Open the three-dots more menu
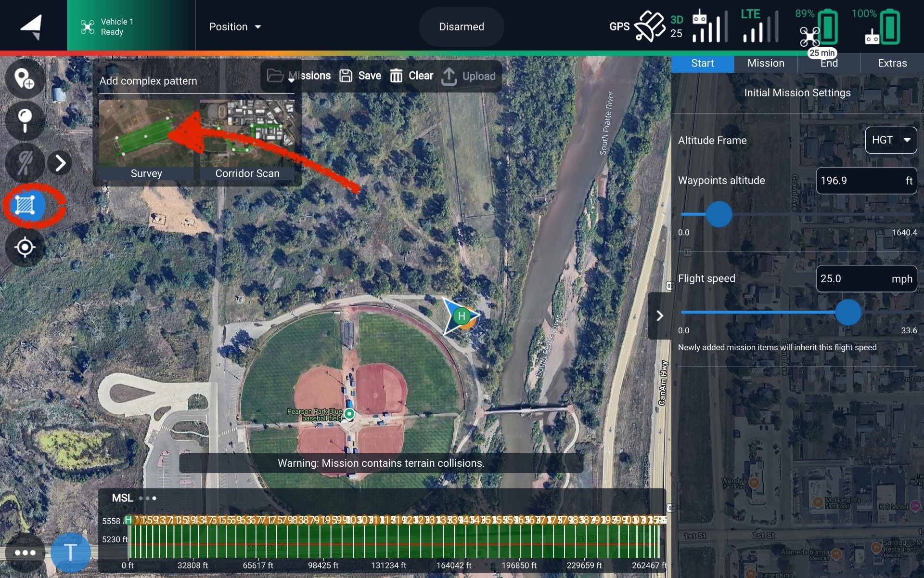The height and width of the screenshot is (578, 924). click(25, 552)
